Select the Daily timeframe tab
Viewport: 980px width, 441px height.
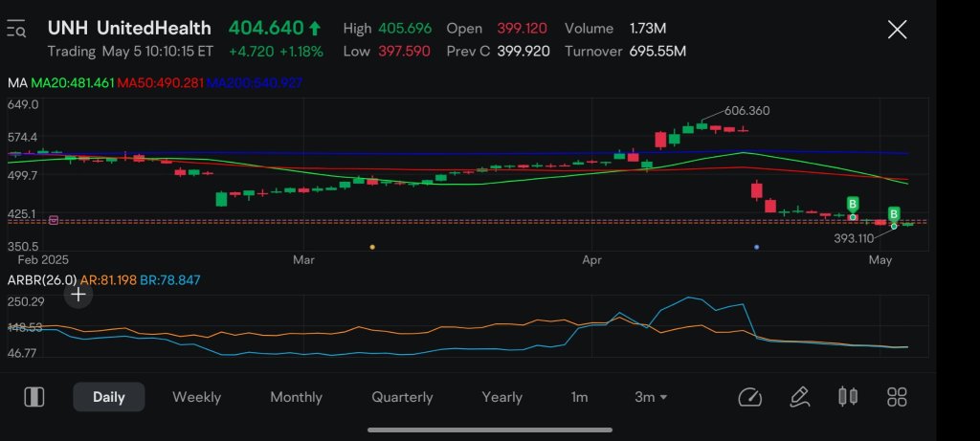click(x=109, y=397)
